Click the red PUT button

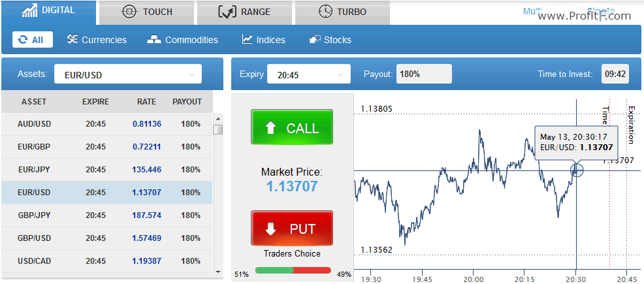(291, 229)
